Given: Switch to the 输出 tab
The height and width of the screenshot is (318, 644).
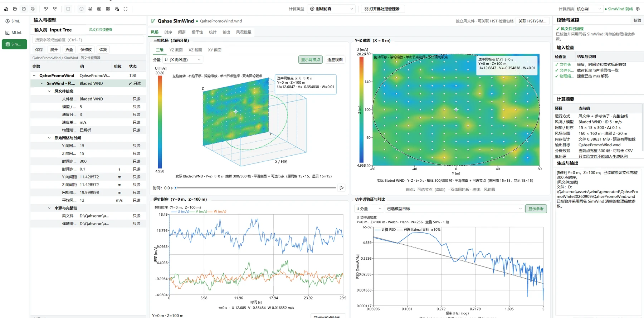Looking at the screenshot, I should coord(226,32).
